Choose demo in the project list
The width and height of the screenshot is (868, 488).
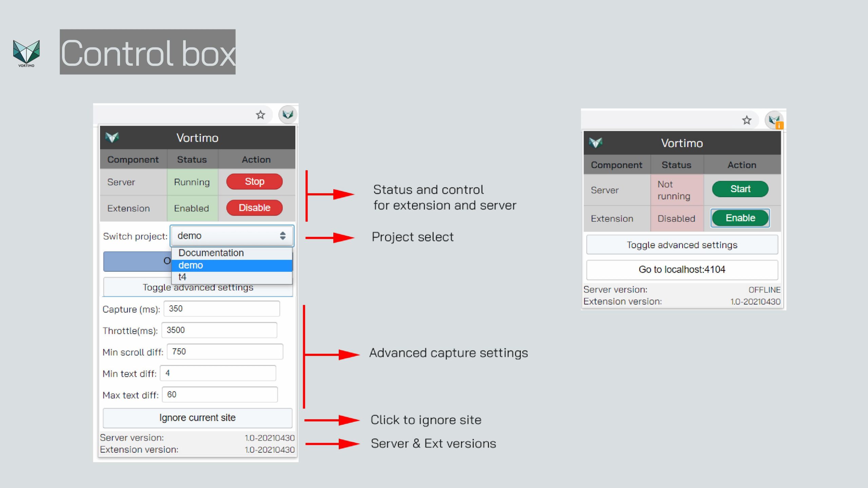point(232,265)
